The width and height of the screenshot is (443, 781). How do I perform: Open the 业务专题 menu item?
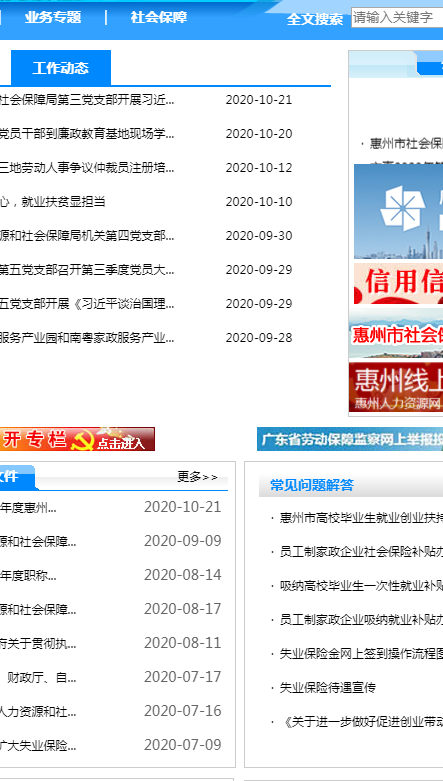tap(52, 17)
